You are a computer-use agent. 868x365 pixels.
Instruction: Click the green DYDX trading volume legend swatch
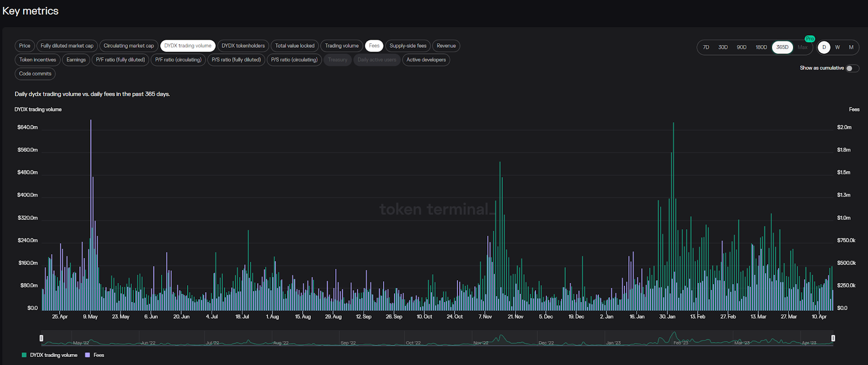(x=24, y=355)
